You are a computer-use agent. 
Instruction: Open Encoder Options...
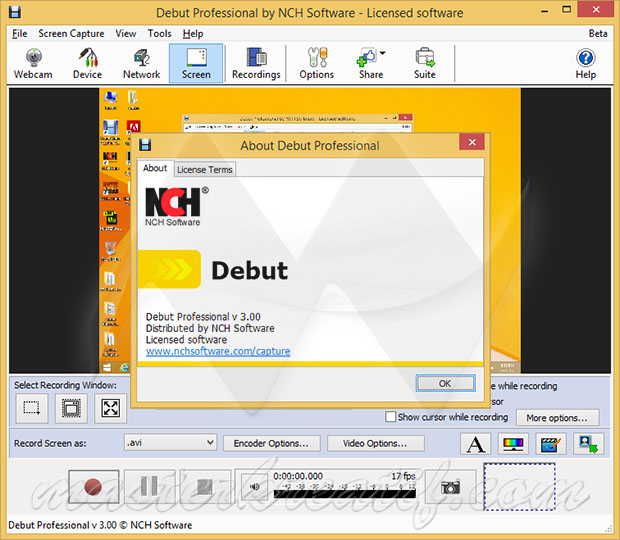tap(271, 443)
